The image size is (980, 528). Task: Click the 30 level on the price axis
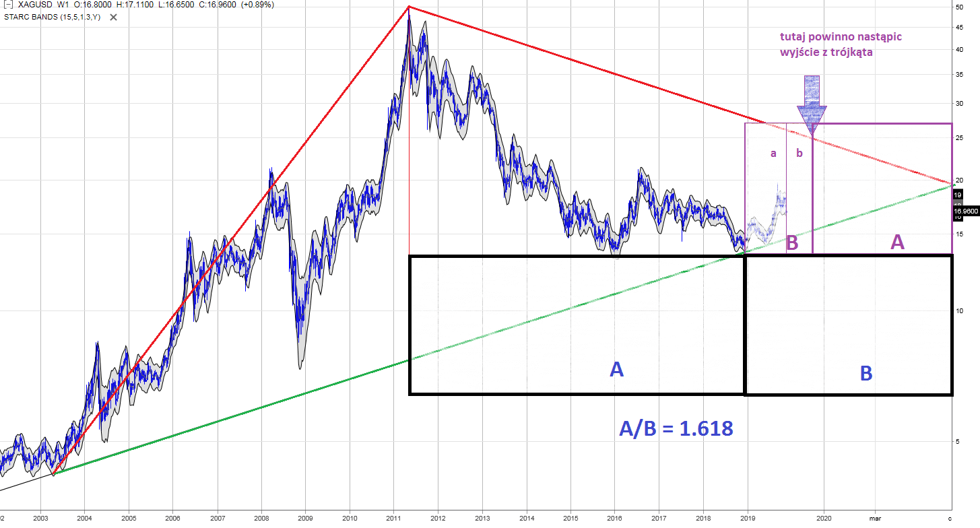click(x=958, y=104)
